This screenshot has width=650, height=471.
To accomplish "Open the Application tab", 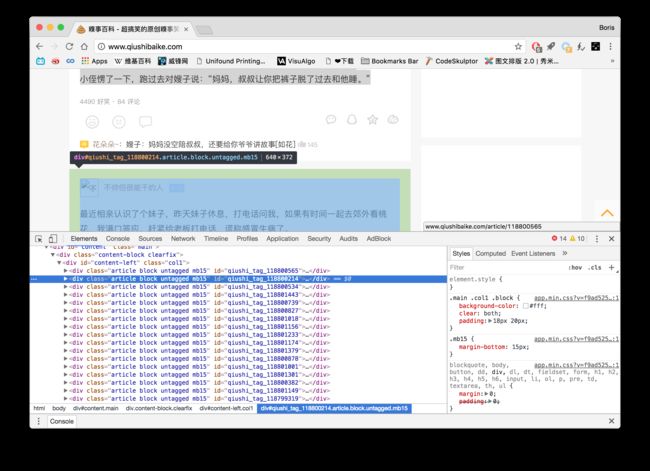I will [282, 239].
